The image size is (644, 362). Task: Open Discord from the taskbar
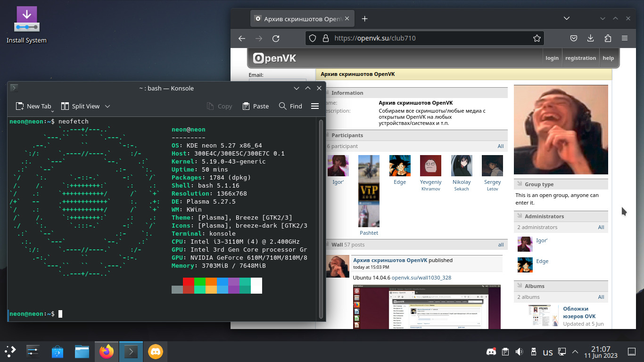(x=156, y=351)
